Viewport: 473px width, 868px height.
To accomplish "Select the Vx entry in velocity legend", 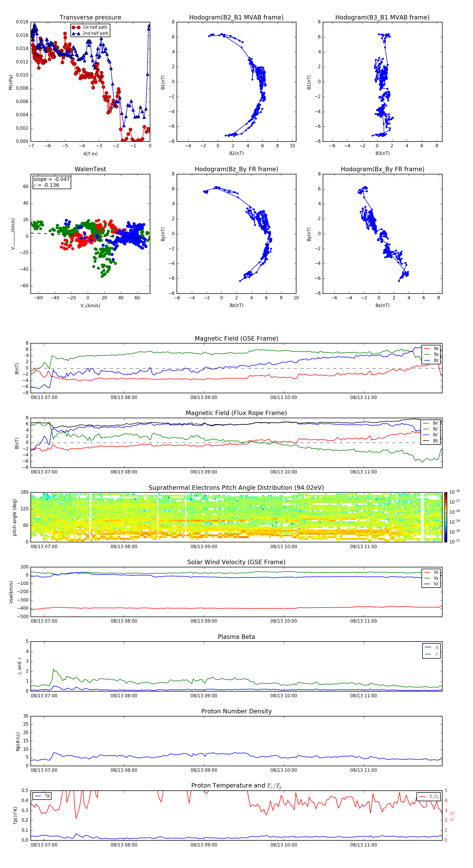I will [x=431, y=572].
